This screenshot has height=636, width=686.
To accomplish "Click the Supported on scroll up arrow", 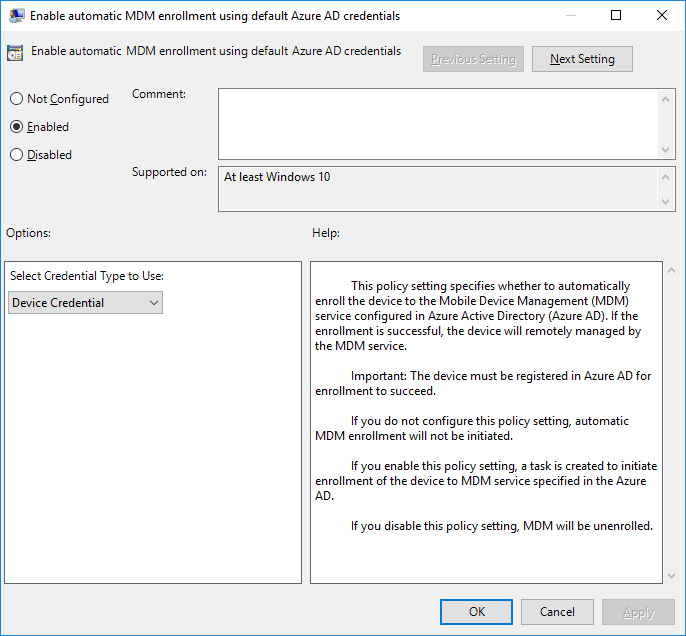I will click(x=665, y=177).
